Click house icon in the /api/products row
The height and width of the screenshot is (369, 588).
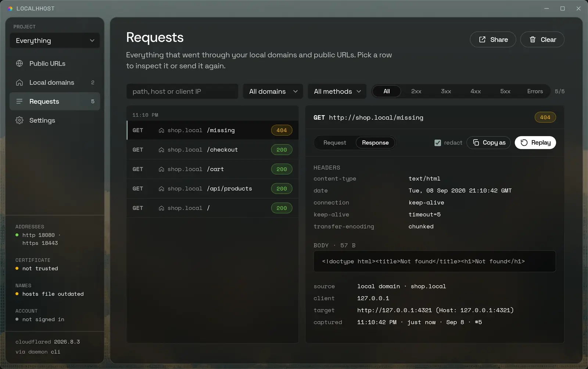[x=161, y=189]
